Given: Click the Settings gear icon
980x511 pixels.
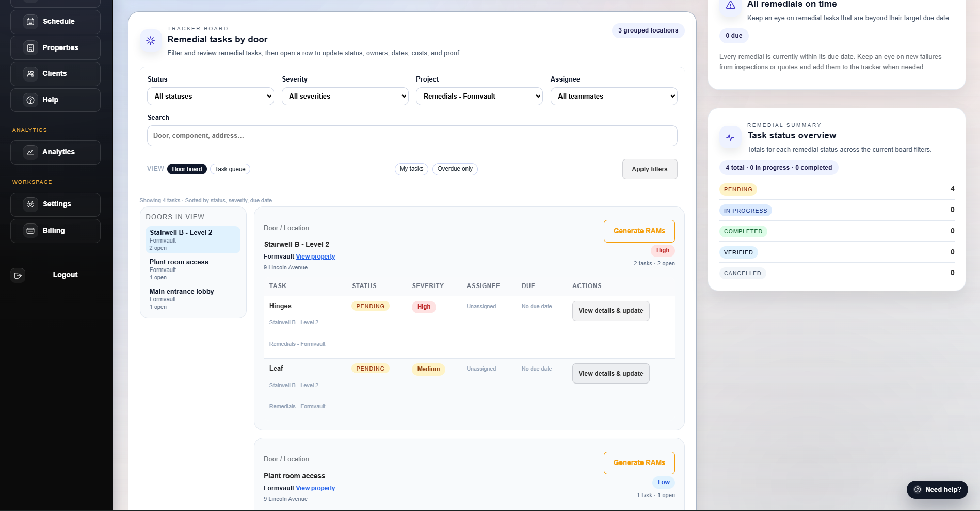Looking at the screenshot, I should [30, 204].
